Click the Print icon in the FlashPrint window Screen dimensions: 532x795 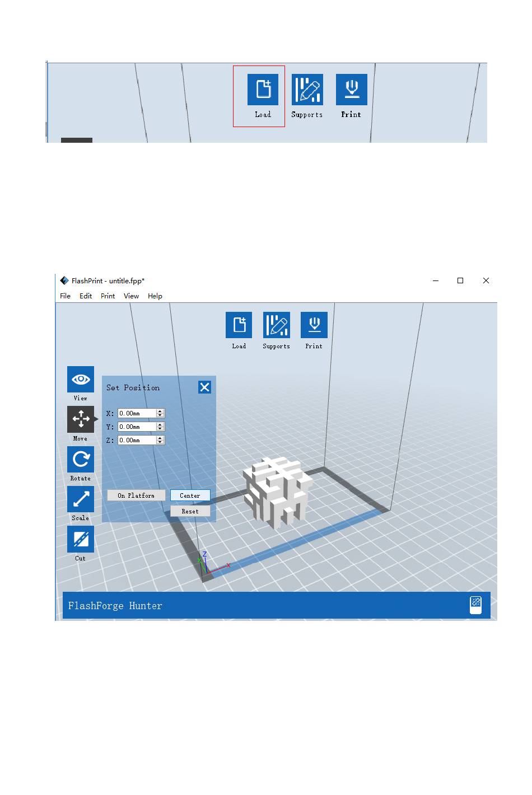[x=314, y=325]
